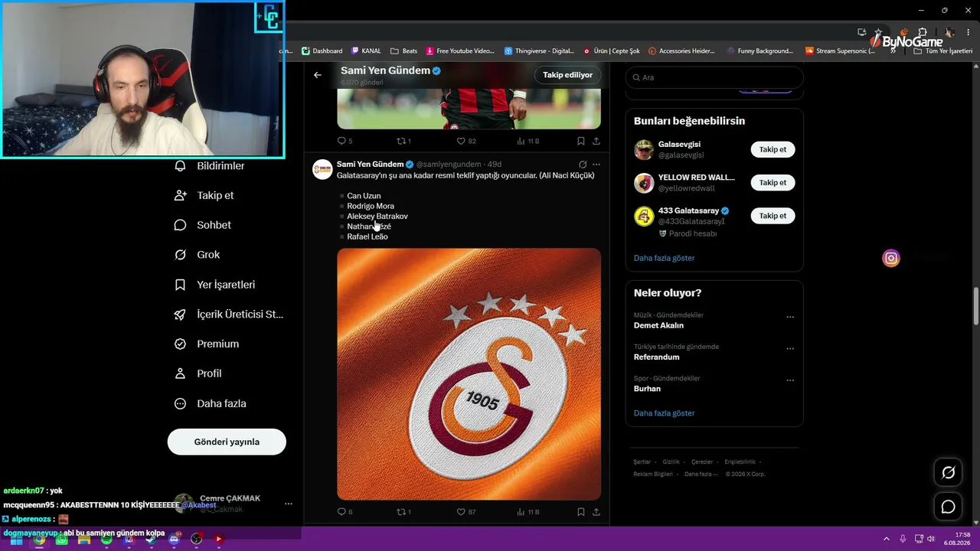Open the Windows Start menu
980x551 pixels.
tap(16, 540)
